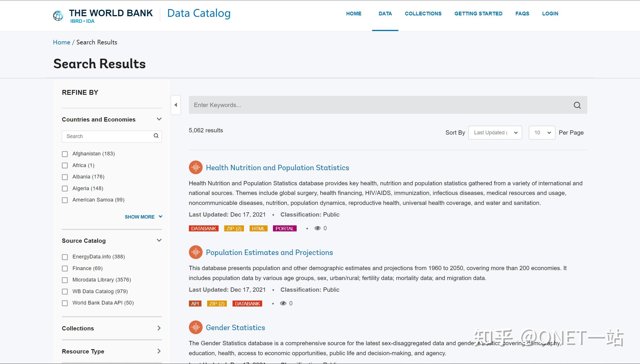
Task: Go to HOME in the top navigation
Action: pyautogui.click(x=354, y=14)
